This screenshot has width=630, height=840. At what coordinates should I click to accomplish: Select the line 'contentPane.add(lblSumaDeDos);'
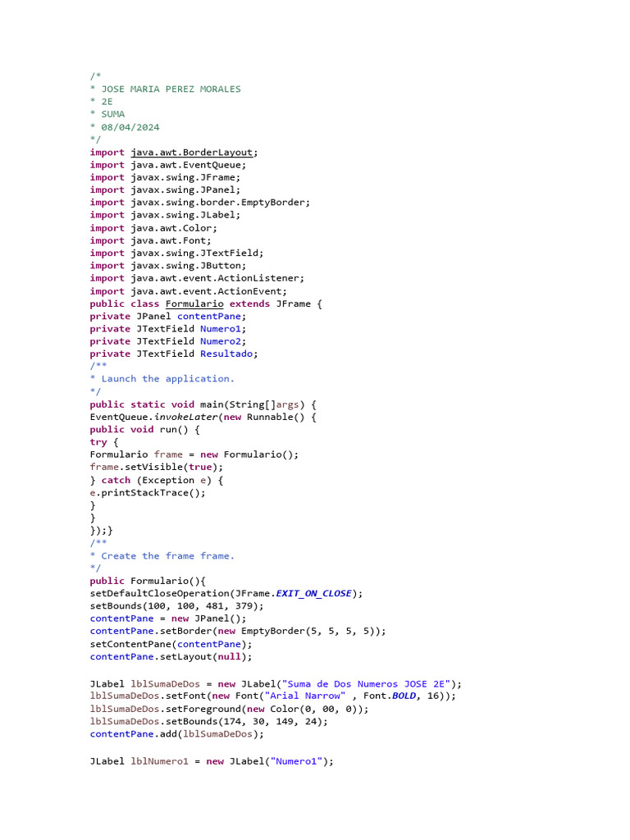point(177,734)
